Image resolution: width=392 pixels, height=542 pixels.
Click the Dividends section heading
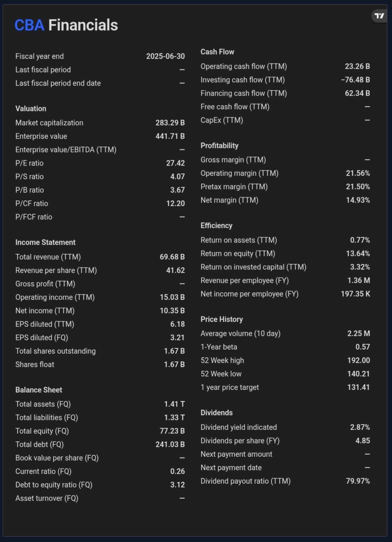coord(216,413)
